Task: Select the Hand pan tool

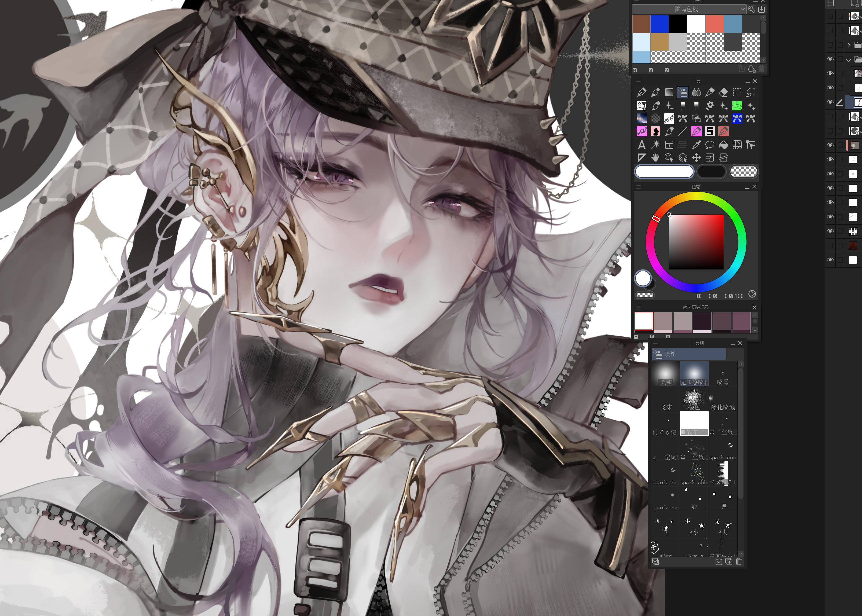Action: pyautogui.click(x=655, y=157)
